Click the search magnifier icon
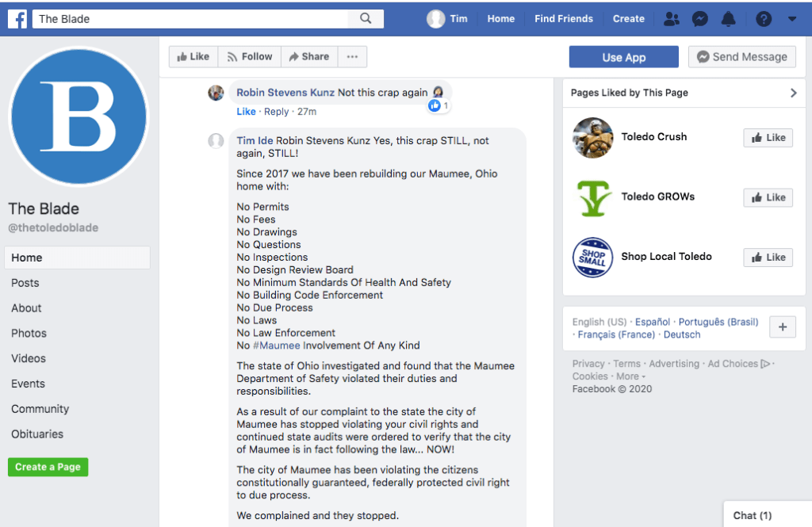812x527 pixels. point(366,18)
